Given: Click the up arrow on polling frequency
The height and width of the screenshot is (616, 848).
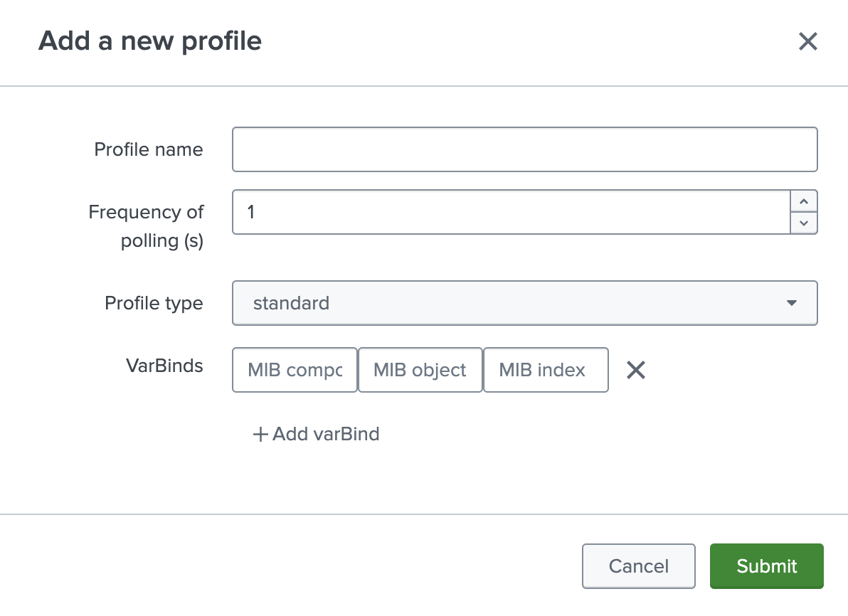Looking at the screenshot, I should click(x=804, y=201).
